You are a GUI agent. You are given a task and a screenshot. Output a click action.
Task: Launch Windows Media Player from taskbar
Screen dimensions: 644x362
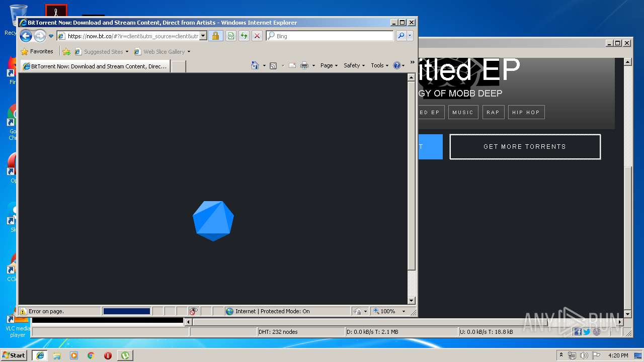(x=74, y=355)
